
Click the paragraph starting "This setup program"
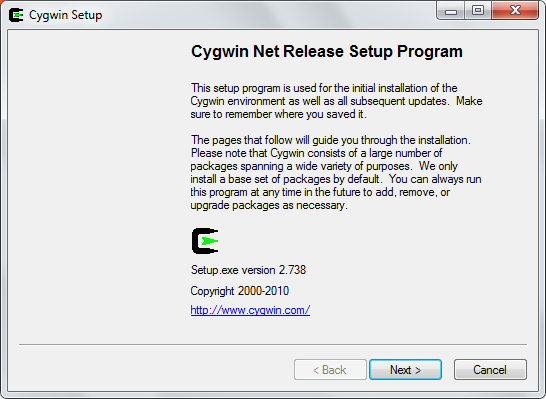[x=336, y=101]
